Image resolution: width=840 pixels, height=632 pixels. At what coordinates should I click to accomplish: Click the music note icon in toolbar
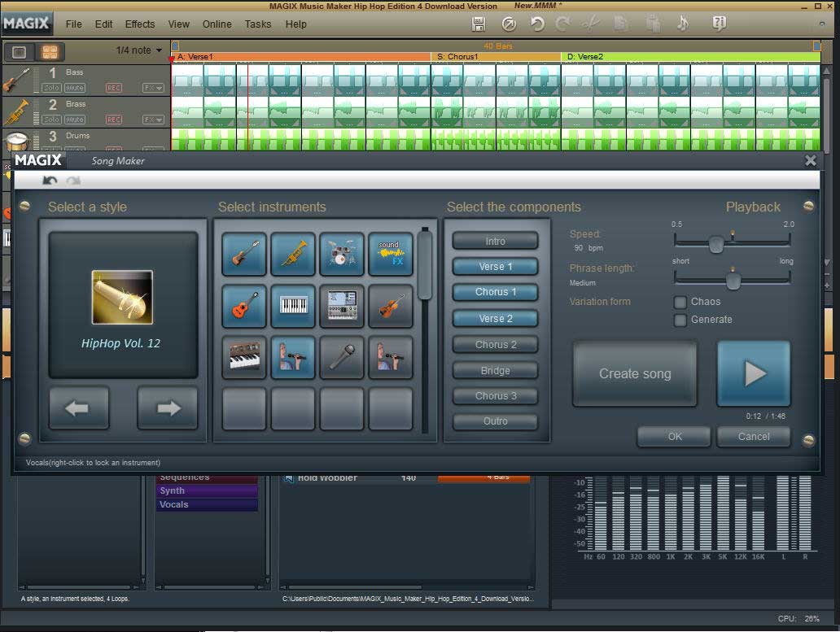(x=682, y=24)
